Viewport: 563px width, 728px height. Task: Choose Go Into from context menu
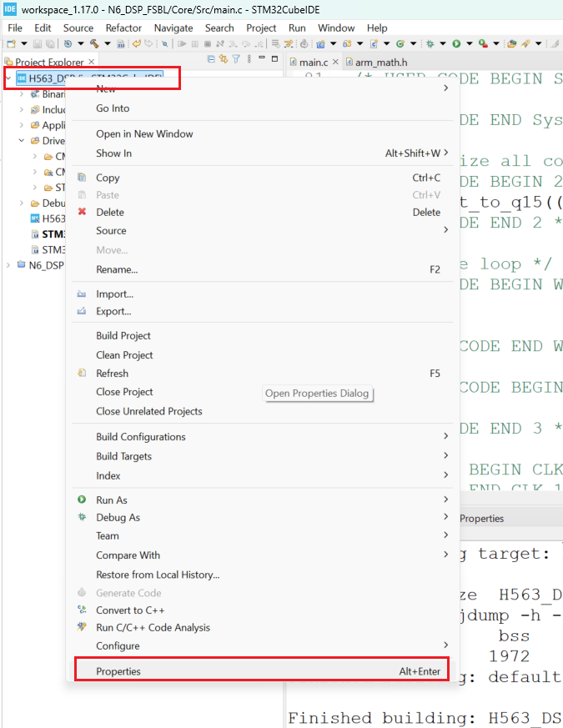click(262, 108)
